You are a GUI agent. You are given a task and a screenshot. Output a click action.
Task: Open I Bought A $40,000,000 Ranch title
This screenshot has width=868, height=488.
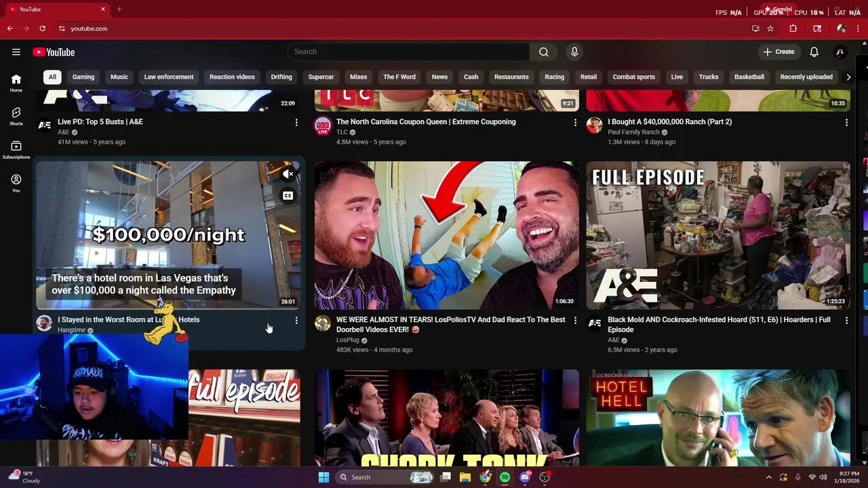pyautogui.click(x=670, y=122)
